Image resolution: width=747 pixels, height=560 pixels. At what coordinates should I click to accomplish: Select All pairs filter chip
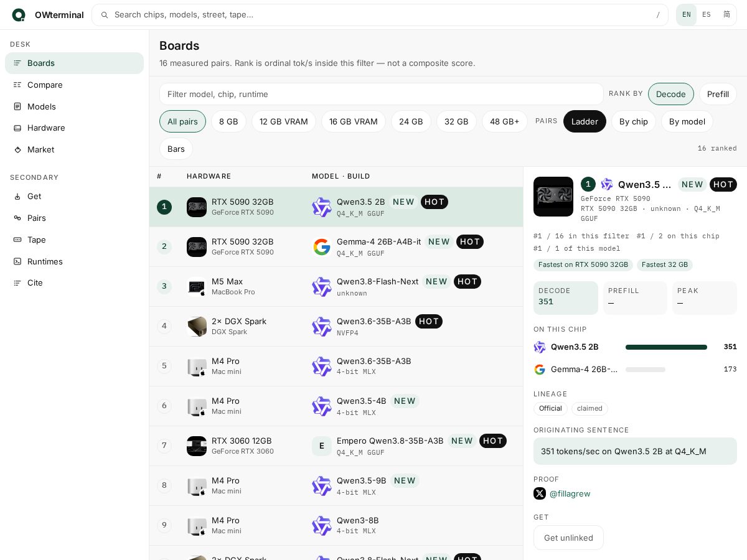(x=182, y=121)
